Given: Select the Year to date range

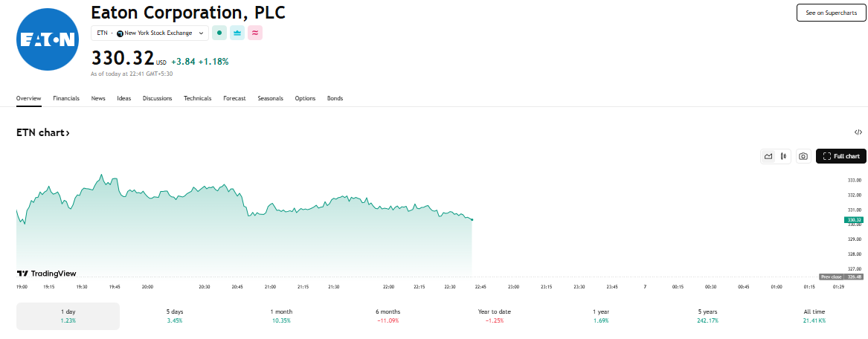Looking at the screenshot, I should (495, 317).
